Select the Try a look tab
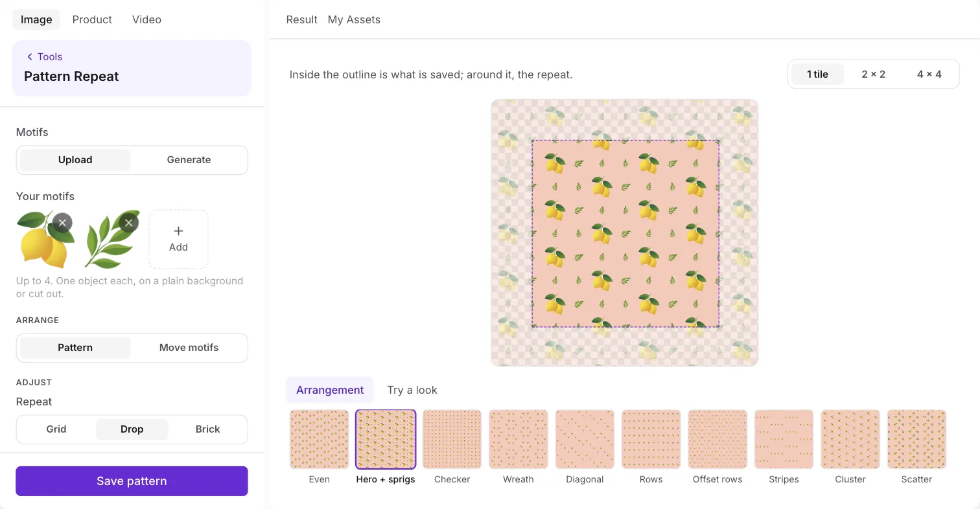Viewport: 980px width, 509px height. click(412, 390)
